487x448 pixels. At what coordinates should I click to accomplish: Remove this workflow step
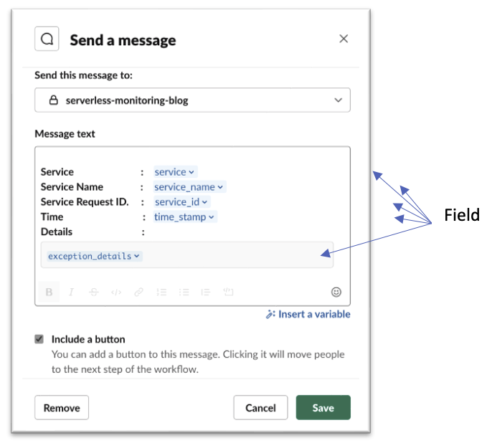pyautogui.click(x=62, y=408)
